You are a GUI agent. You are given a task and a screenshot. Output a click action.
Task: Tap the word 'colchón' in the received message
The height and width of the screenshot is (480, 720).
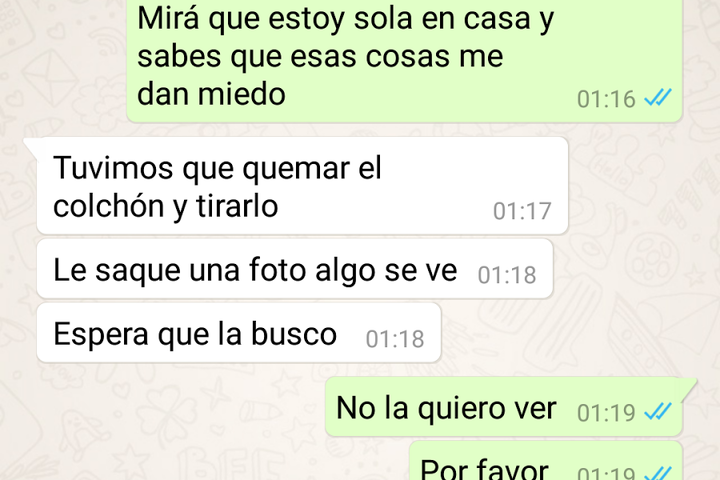click(109, 205)
